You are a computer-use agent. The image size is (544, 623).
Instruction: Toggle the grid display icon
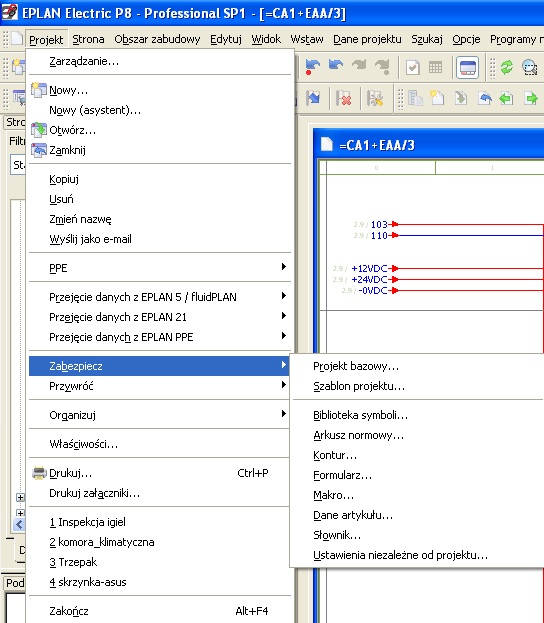[436, 68]
